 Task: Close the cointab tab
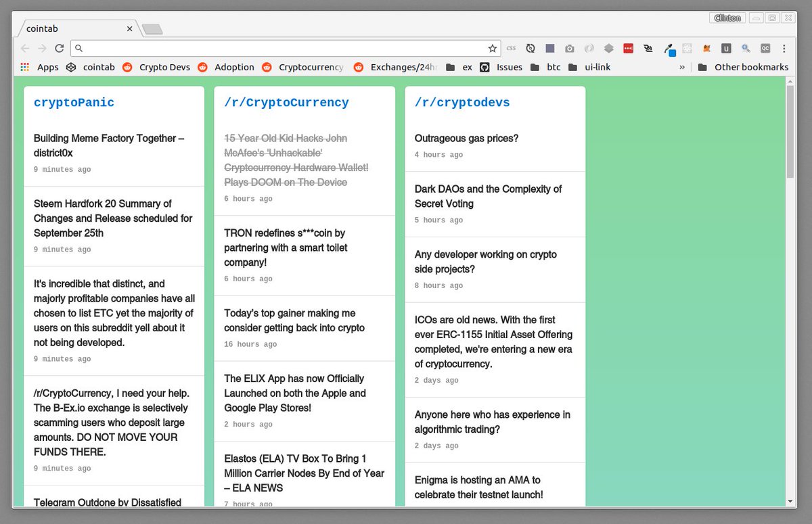coord(129,28)
